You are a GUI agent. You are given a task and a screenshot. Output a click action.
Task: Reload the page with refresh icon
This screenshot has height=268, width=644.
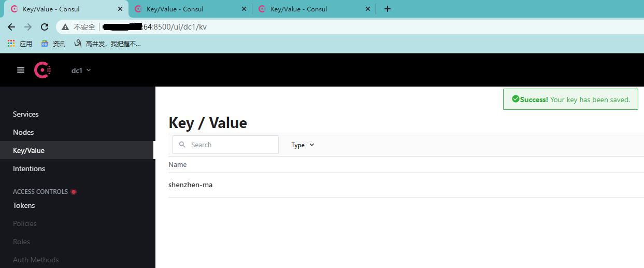45,27
